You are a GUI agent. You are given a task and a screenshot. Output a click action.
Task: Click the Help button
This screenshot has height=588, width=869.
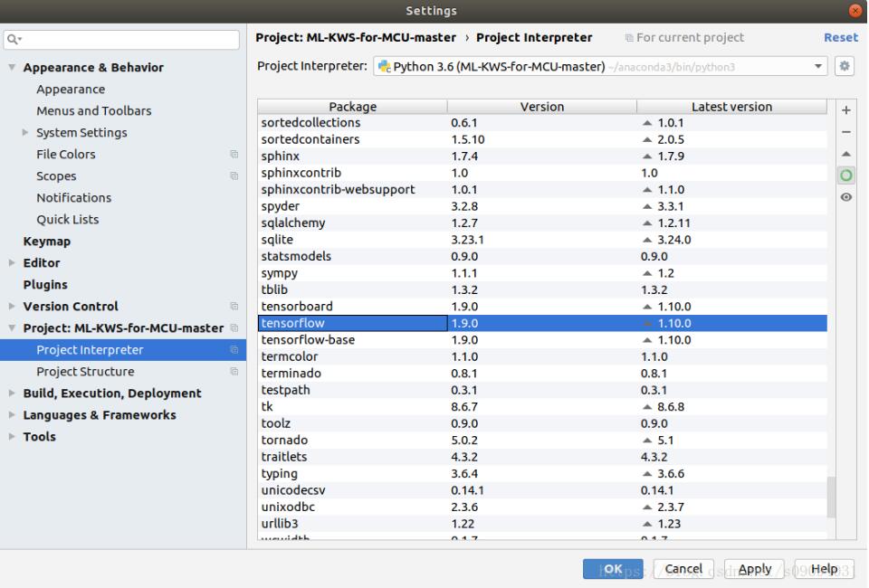point(824,569)
